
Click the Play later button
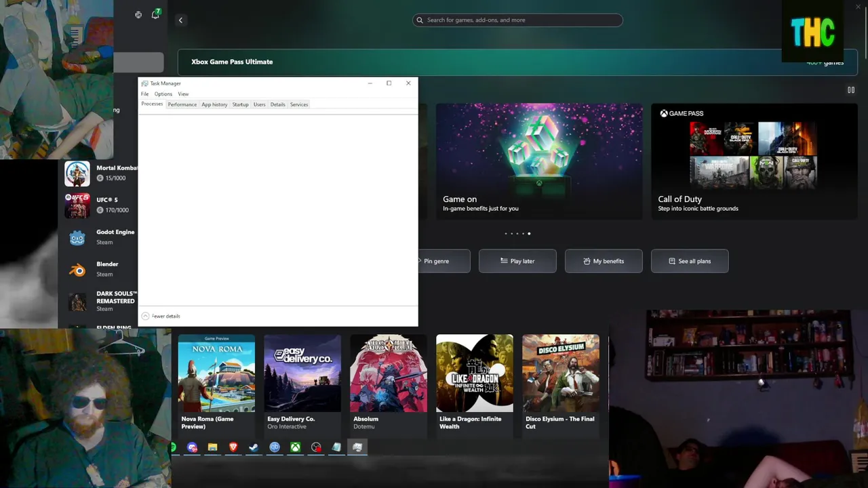(x=517, y=261)
